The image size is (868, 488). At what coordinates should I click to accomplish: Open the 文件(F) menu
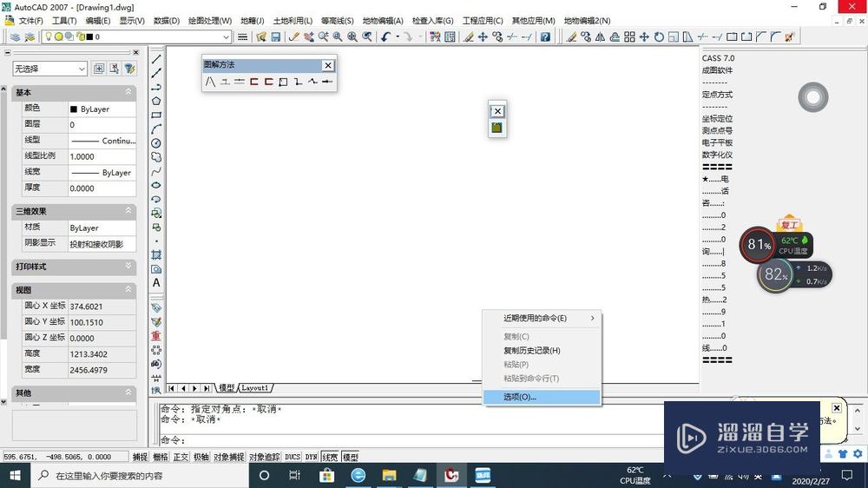30,21
